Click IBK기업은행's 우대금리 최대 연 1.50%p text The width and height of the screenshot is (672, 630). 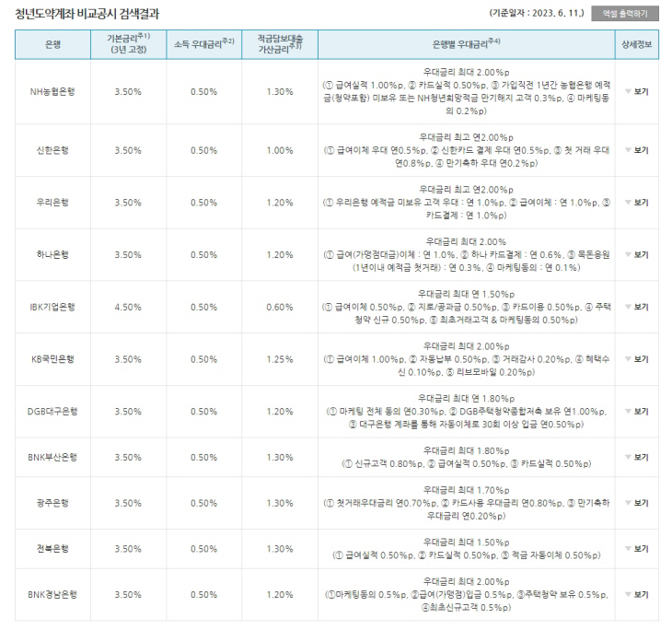click(x=467, y=294)
